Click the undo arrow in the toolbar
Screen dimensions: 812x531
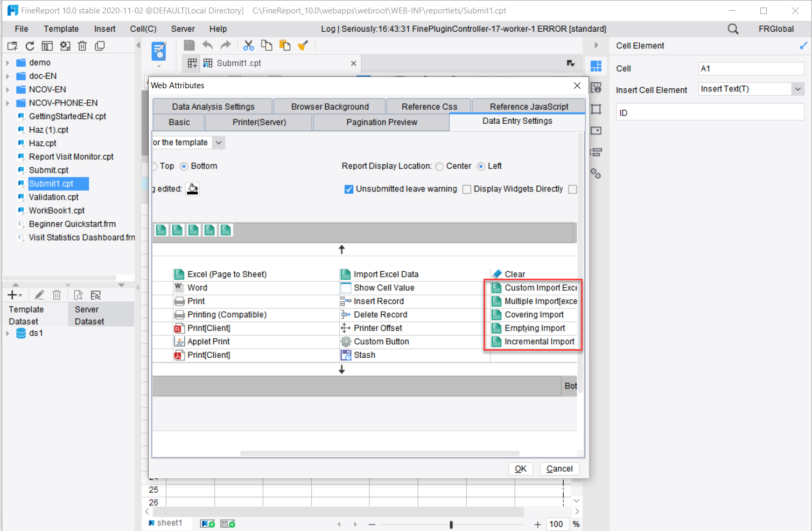tap(207, 46)
